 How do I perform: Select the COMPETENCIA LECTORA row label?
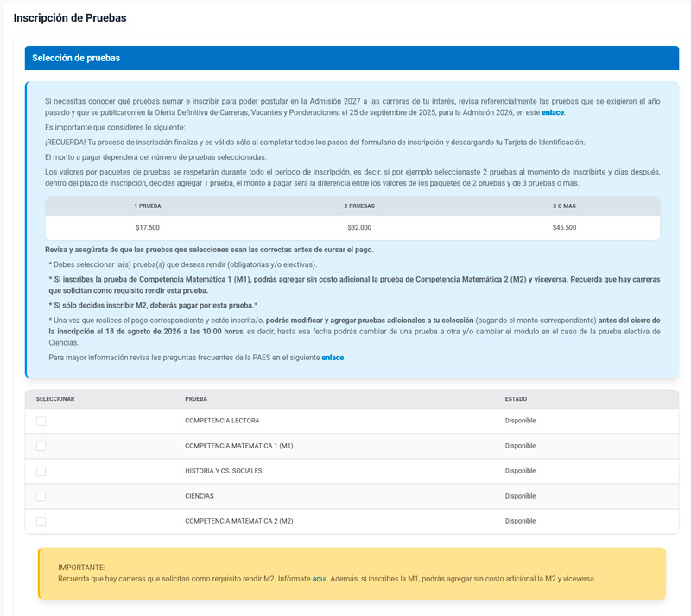click(222, 421)
